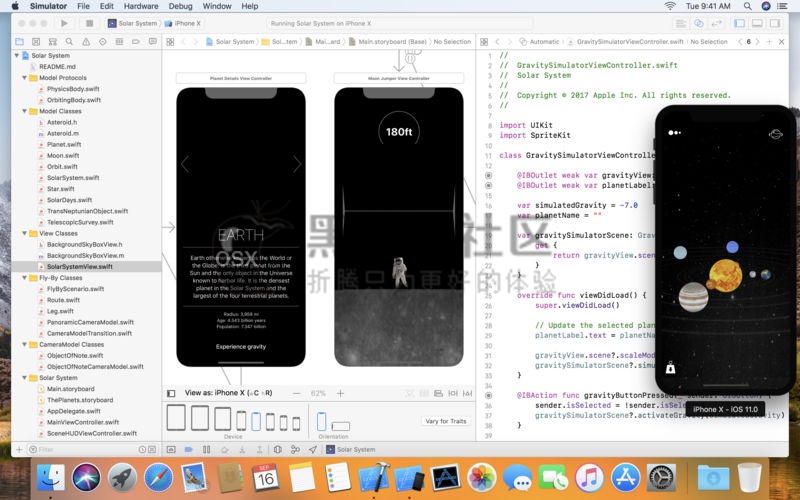
Task: Tap the Jupiter planet in simulator
Action: [693, 296]
